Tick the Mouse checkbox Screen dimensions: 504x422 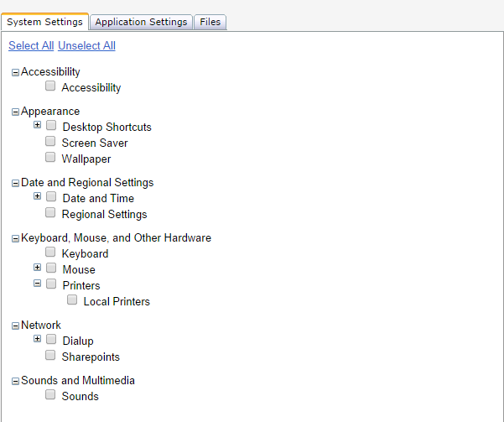(x=51, y=268)
